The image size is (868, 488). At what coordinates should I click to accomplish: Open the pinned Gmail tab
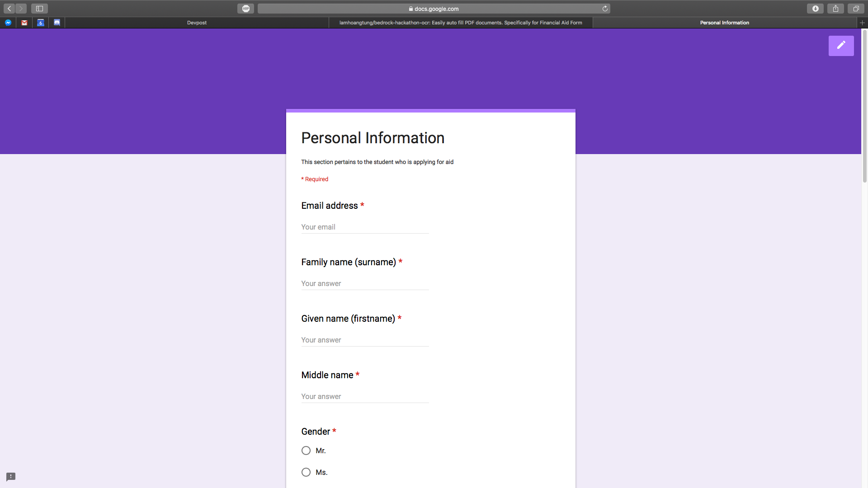pyautogui.click(x=24, y=23)
